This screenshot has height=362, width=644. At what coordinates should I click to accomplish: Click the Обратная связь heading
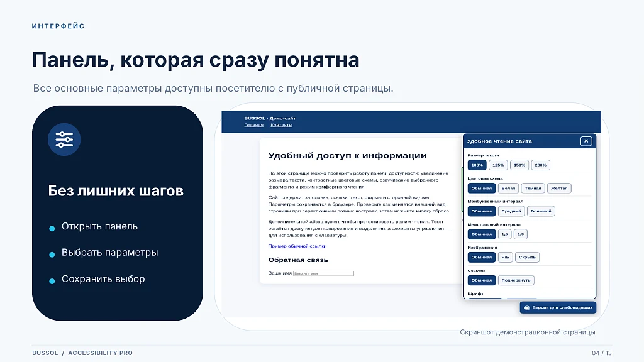point(298,260)
